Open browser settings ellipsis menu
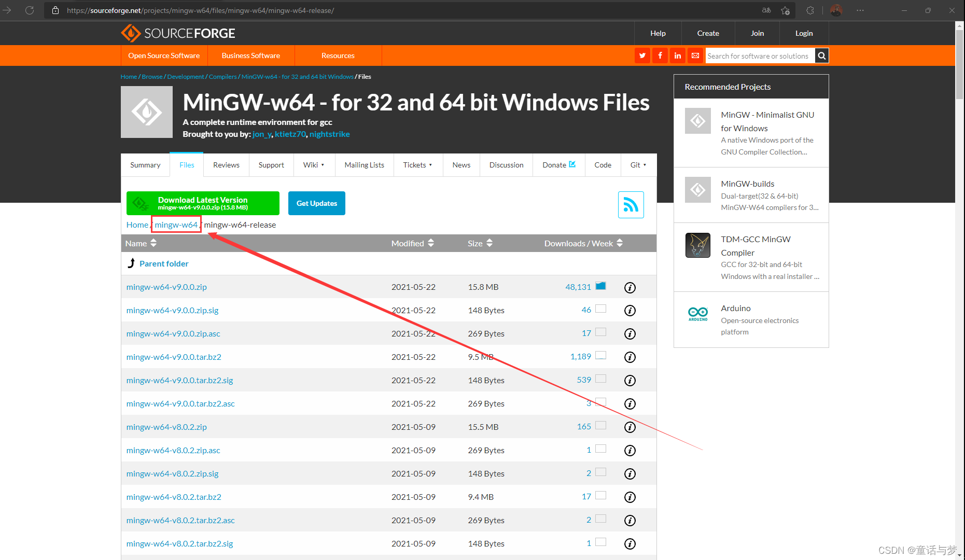The height and width of the screenshot is (560, 965). (860, 10)
